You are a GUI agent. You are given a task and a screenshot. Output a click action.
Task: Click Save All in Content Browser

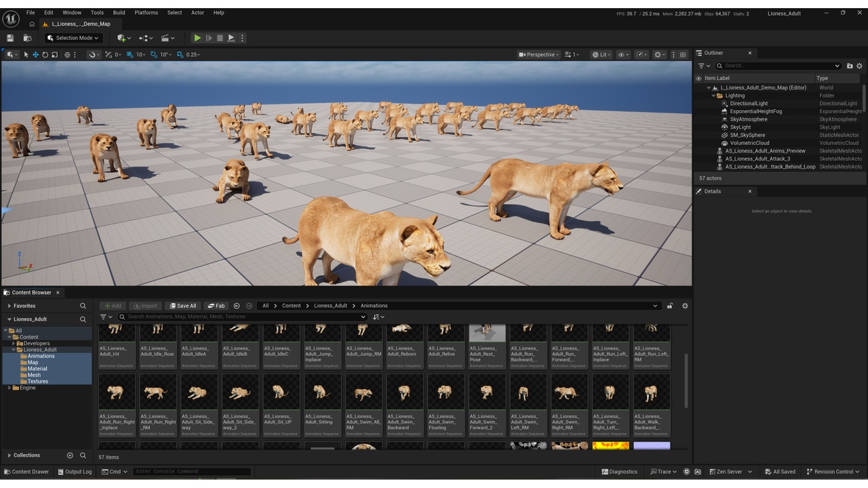(x=183, y=306)
